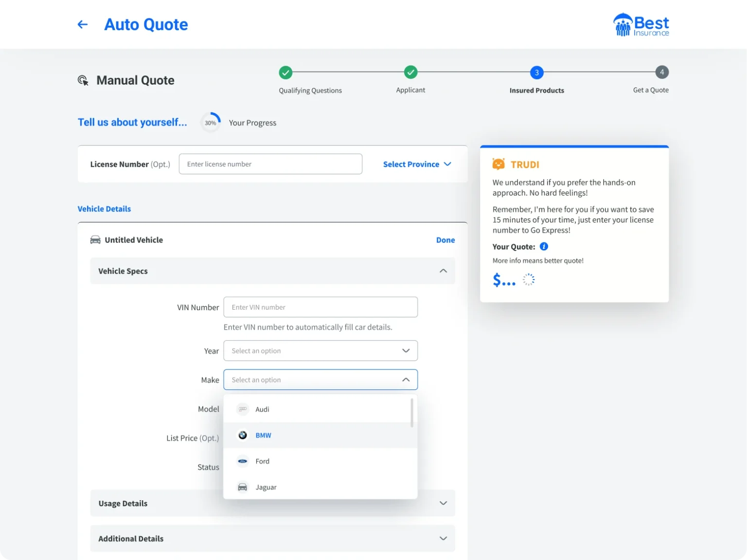
Task: Click the TRUDI name heading
Action: 525,165
